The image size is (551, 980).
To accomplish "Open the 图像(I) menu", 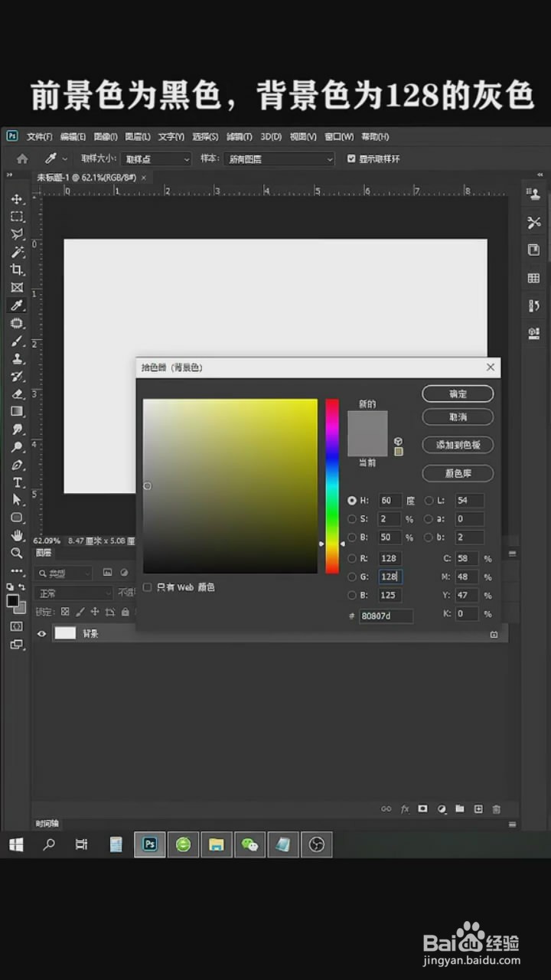I will tap(105, 136).
